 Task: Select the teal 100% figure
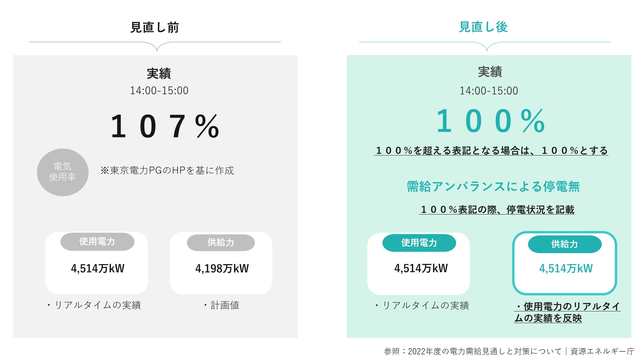(490, 121)
